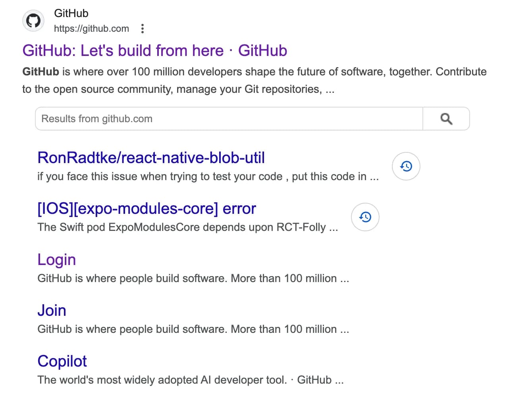The height and width of the screenshot is (411, 532).
Task: Click the three-dot options icon next to github.com
Action: [142, 29]
